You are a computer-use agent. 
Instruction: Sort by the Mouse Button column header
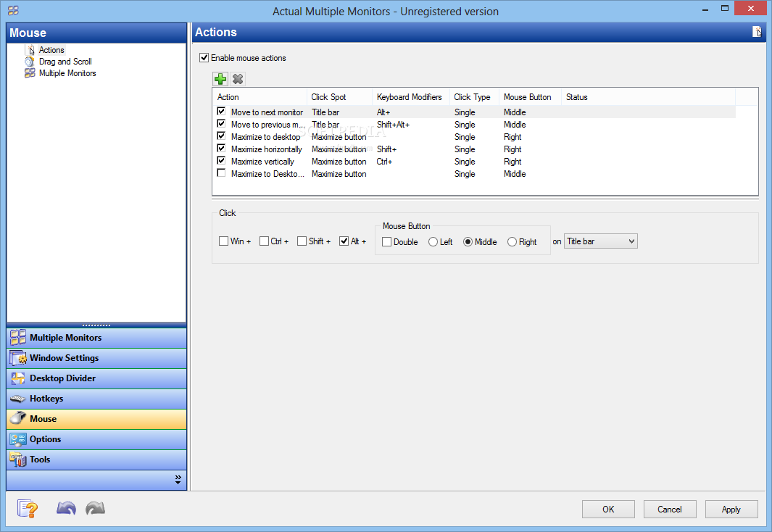[x=531, y=97]
